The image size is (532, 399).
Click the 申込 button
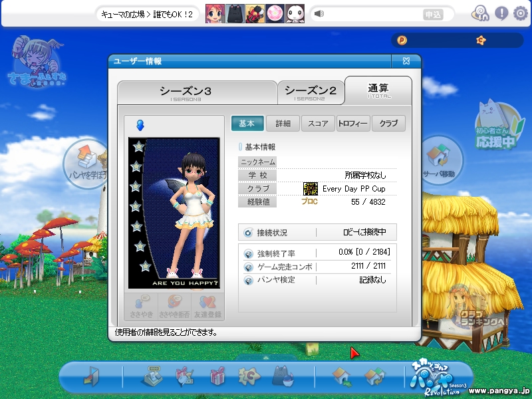pos(434,15)
